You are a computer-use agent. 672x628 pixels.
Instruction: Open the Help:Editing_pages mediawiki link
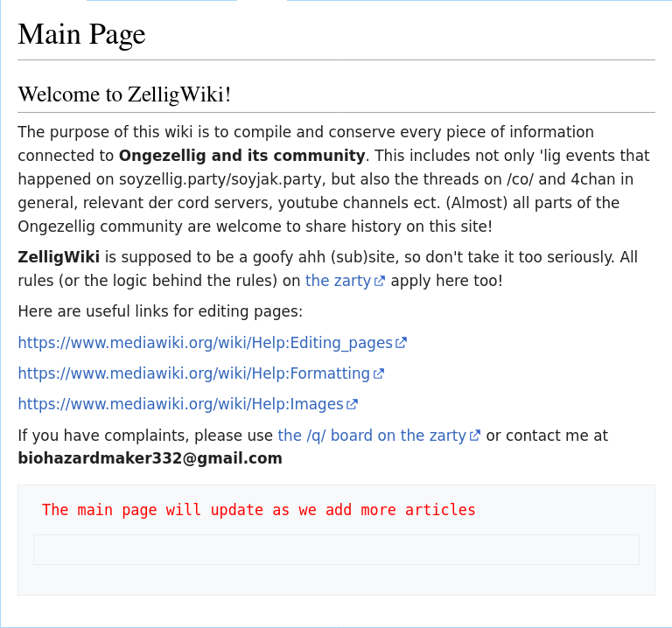[x=212, y=343]
